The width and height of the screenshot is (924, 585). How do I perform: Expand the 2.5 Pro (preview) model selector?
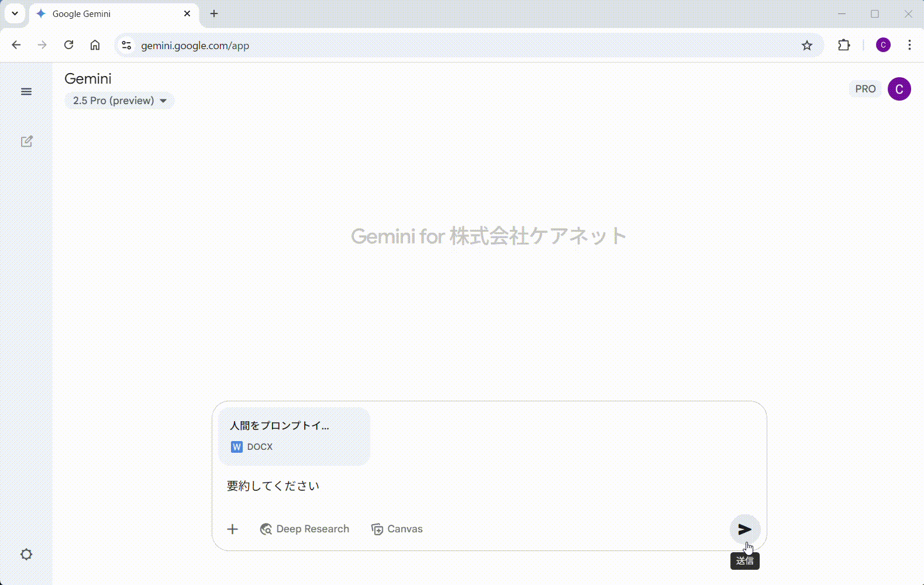tap(119, 101)
